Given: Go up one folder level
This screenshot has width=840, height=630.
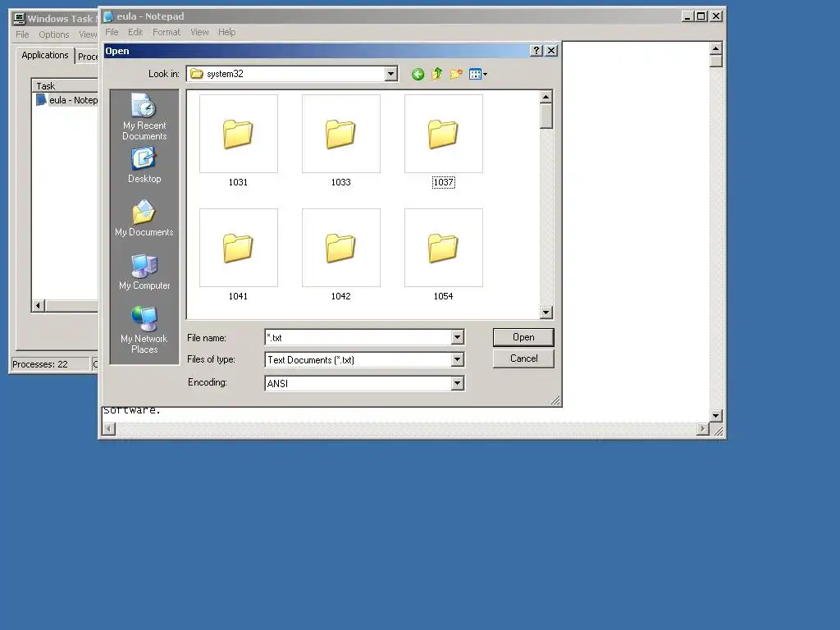Looking at the screenshot, I should [x=437, y=74].
